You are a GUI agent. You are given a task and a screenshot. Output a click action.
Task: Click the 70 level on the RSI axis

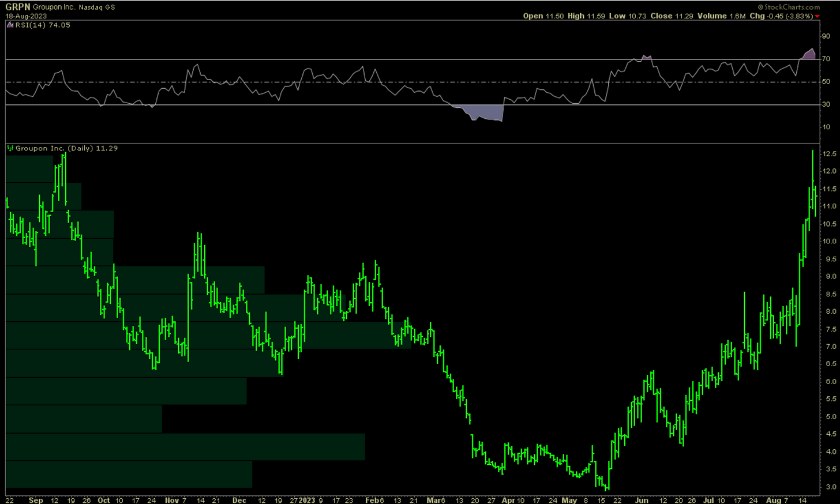click(x=826, y=59)
